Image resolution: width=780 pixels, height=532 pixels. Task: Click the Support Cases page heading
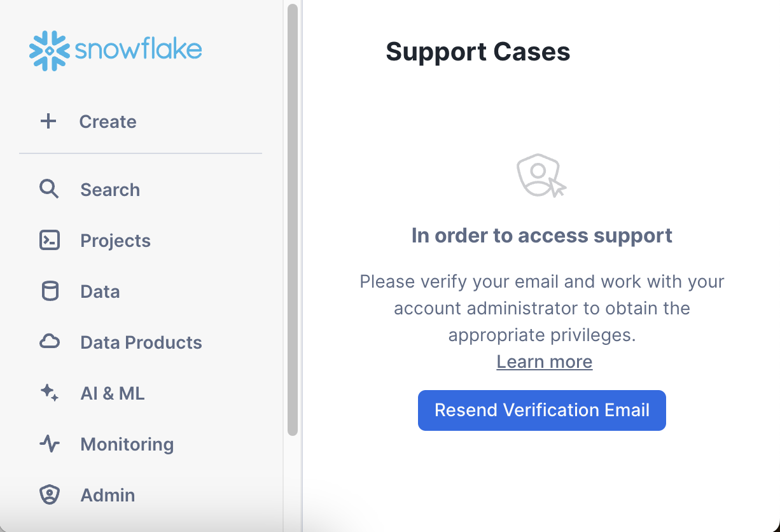pos(478,52)
